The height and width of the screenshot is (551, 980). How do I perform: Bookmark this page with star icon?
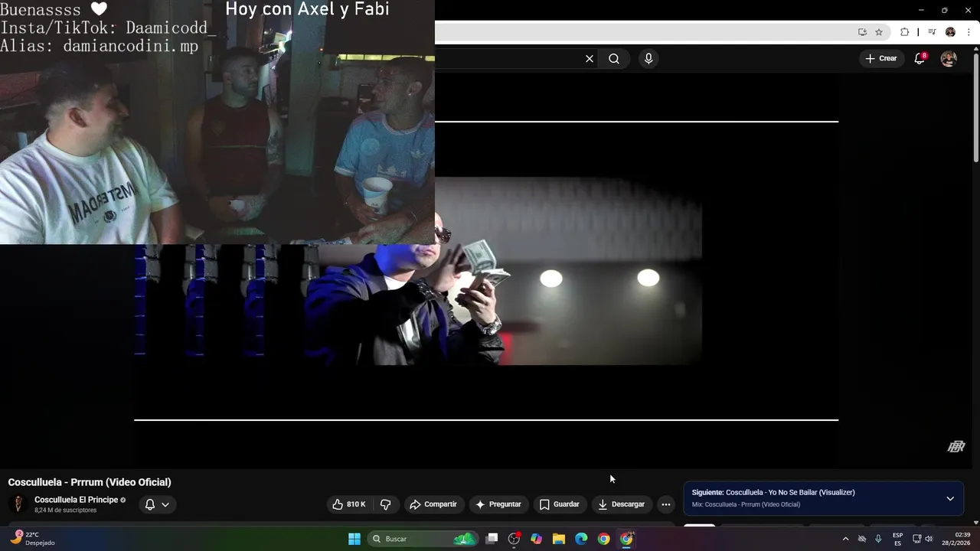coord(879,32)
